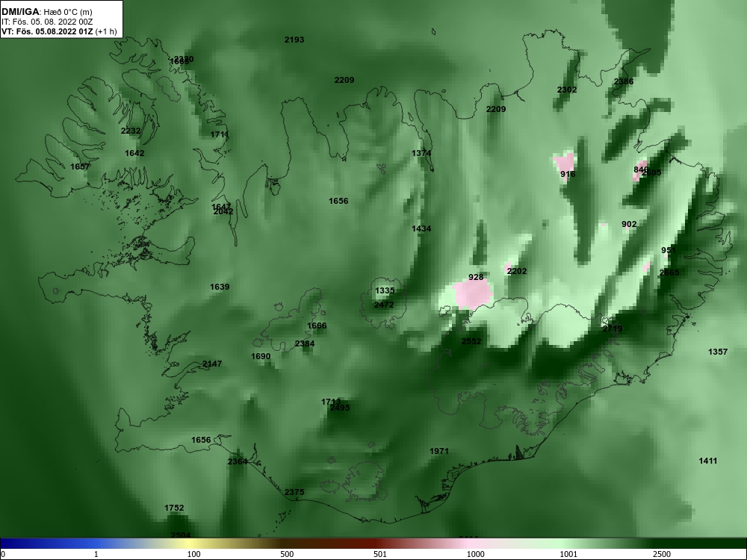Click the valid time 'VT: Fös. 05.08.2022 01Z'
The image size is (747, 560).
pyautogui.click(x=47, y=32)
